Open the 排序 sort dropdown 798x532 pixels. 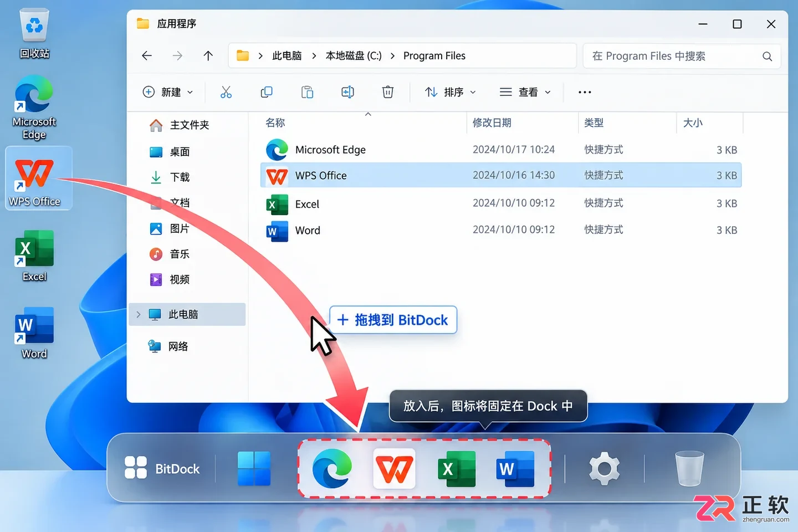click(450, 92)
